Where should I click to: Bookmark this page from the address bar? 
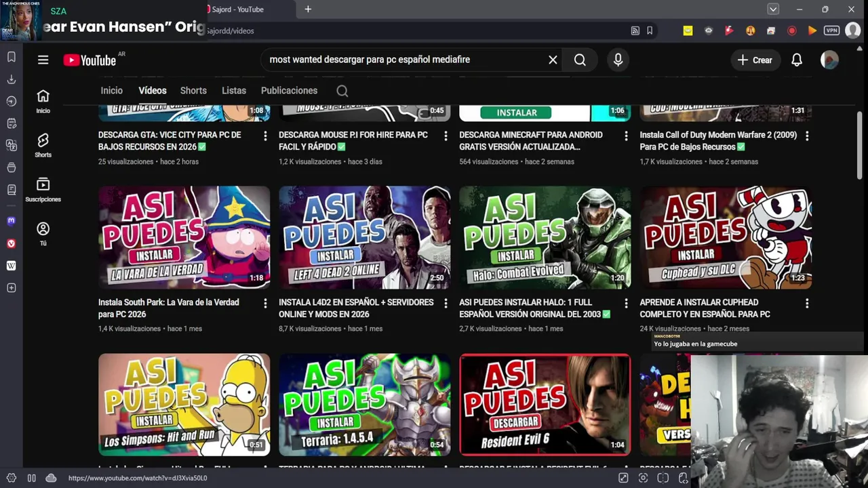click(x=650, y=30)
